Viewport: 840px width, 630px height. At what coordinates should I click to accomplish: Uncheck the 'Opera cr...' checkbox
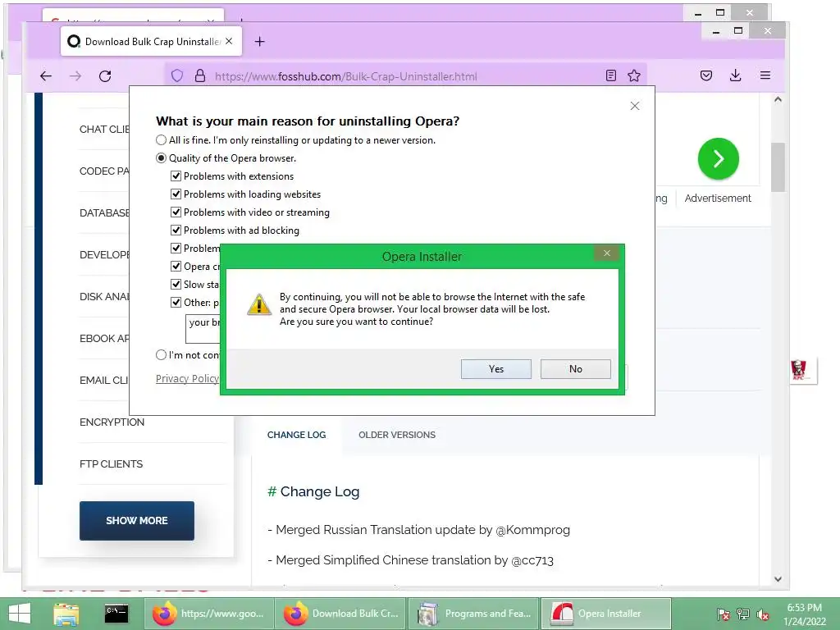(176, 267)
